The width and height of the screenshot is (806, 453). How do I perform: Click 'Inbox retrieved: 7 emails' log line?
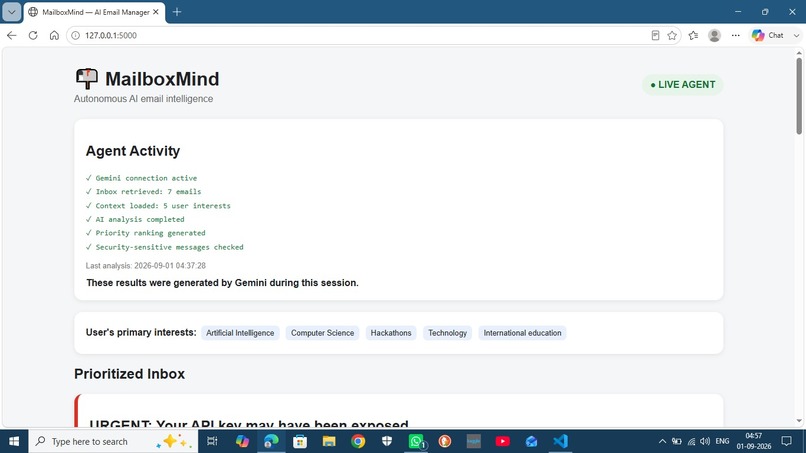click(x=143, y=191)
